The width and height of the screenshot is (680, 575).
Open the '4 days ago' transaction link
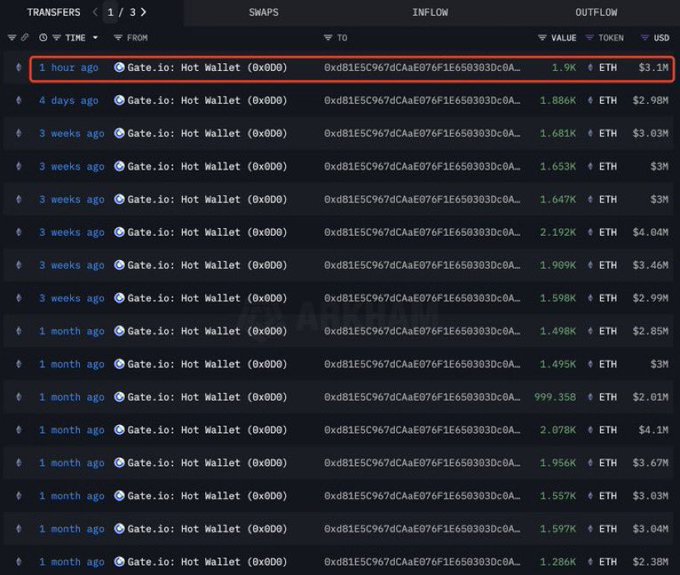point(69,101)
